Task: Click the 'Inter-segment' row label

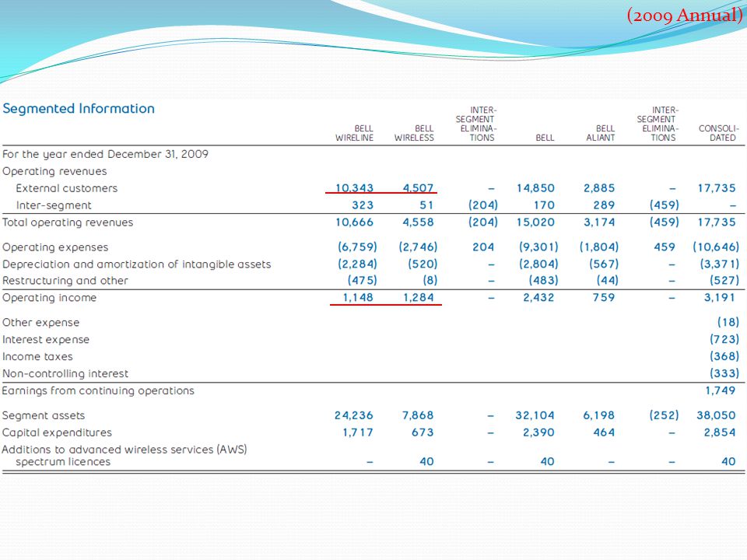Action: [54, 205]
